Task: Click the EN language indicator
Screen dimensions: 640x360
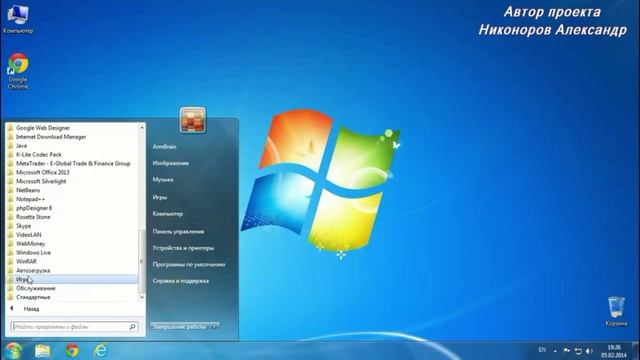Action: click(542, 350)
